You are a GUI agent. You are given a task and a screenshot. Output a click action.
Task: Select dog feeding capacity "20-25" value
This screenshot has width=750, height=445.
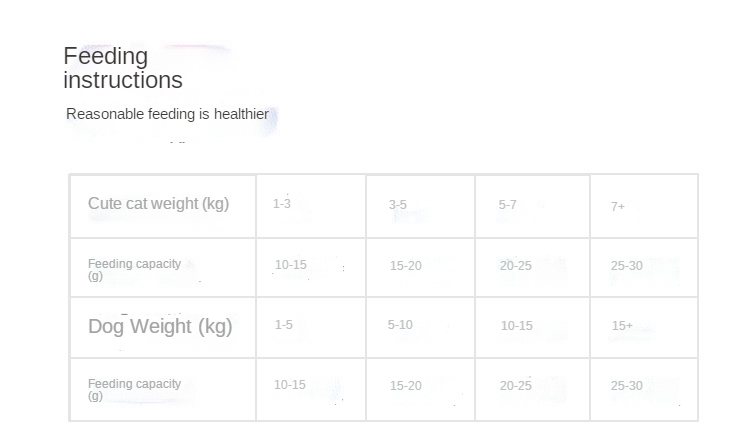516,386
